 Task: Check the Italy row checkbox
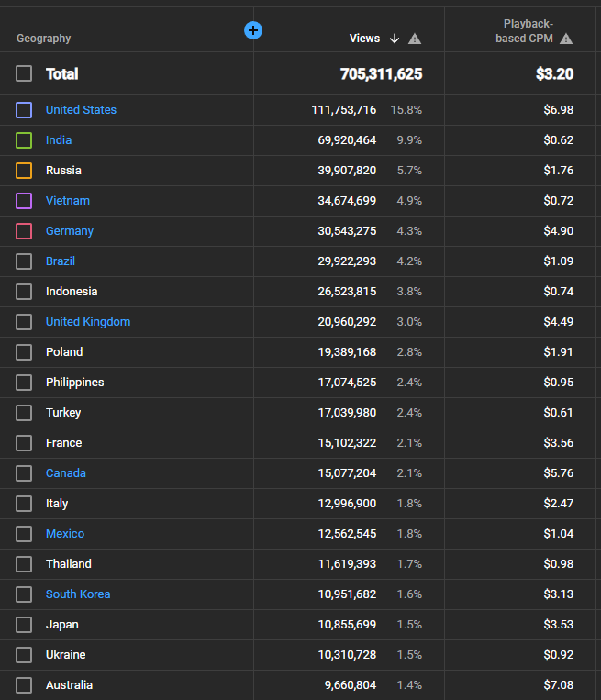pyautogui.click(x=24, y=504)
